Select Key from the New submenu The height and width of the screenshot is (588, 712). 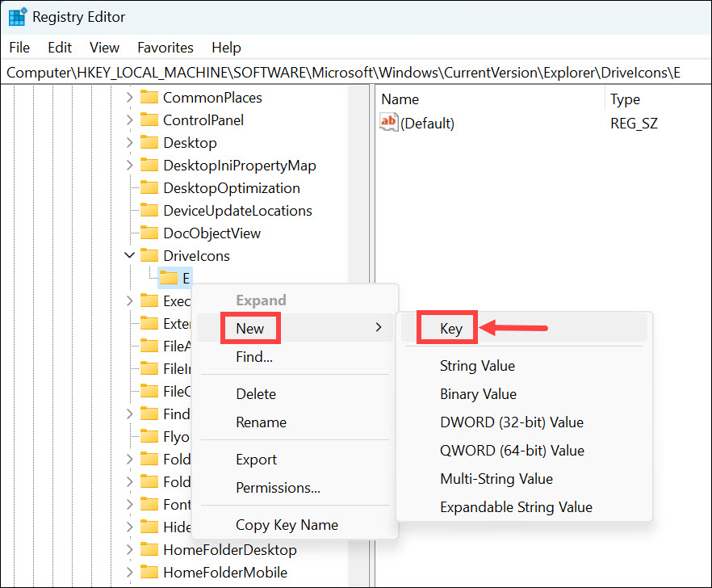[x=524, y=328]
